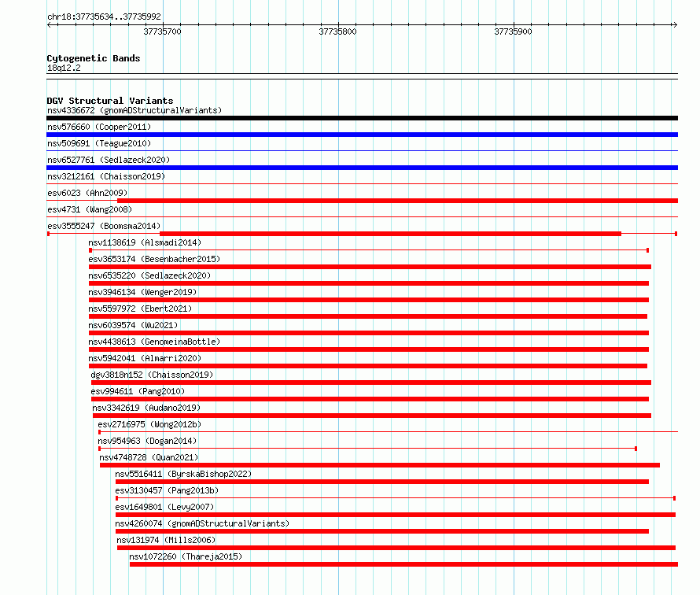Click the blue bar of nsv576660

pos(362,135)
